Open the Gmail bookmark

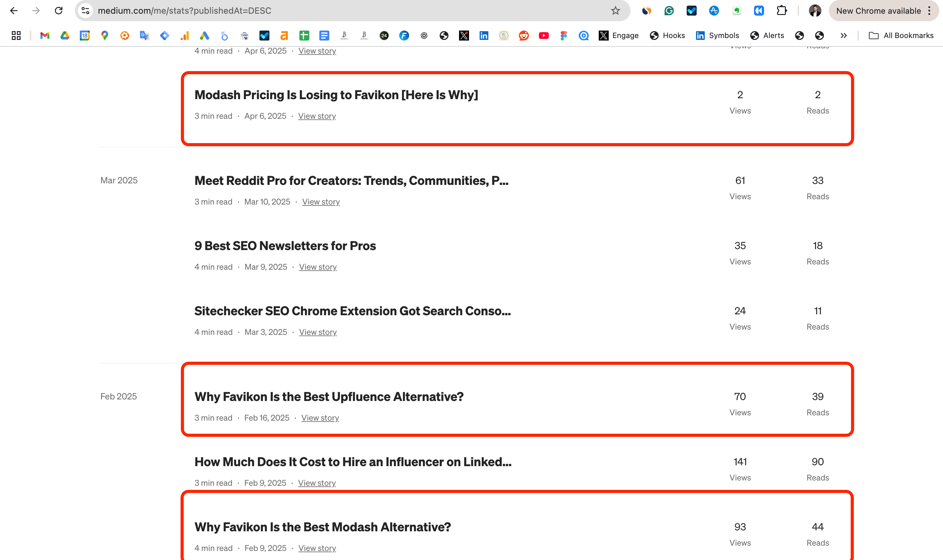[45, 36]
